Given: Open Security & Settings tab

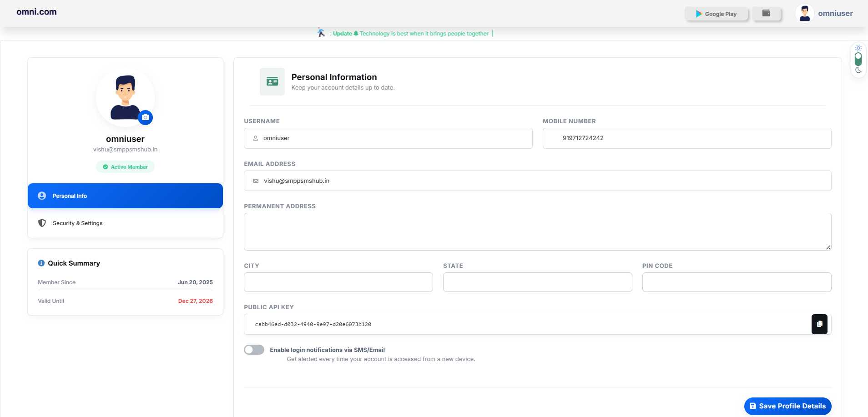Looking at the screenshot, I should pyautogui.click(x=125, y=223).
